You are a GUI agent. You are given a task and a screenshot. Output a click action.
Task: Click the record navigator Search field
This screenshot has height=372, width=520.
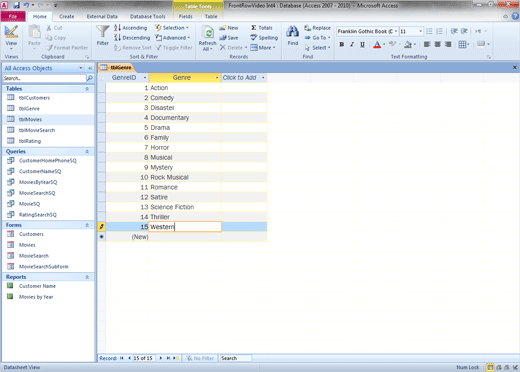(x=236, y=358)
